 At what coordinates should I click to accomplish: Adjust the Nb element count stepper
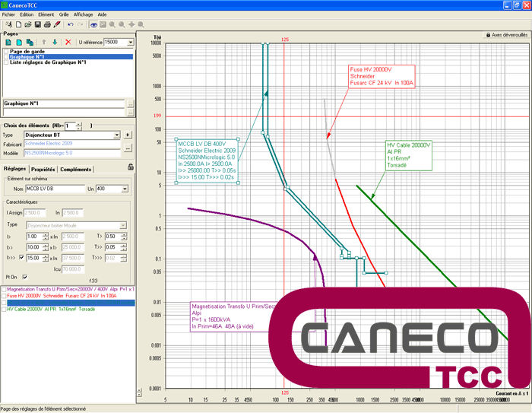point(79,126)
